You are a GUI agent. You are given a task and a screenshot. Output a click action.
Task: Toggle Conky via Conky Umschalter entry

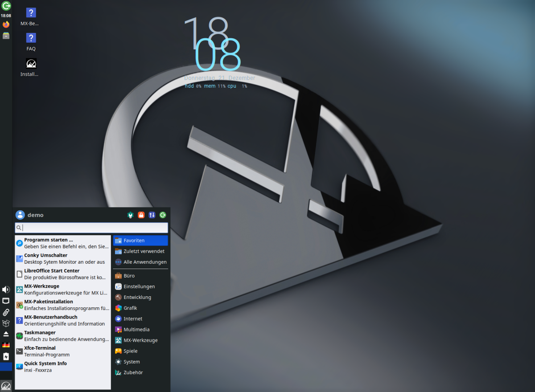point(62,258)
